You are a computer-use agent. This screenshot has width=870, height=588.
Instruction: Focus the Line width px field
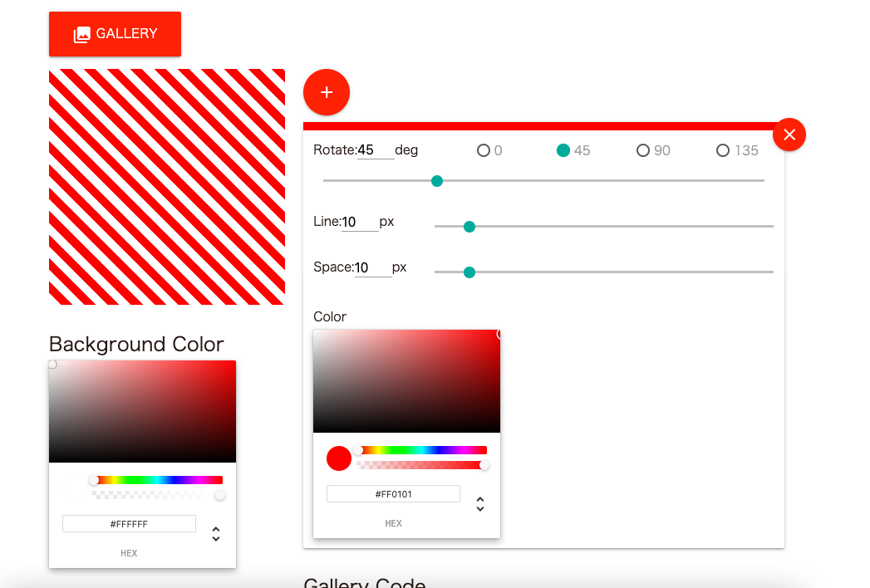pyautogui.click(x=360, y=223)
